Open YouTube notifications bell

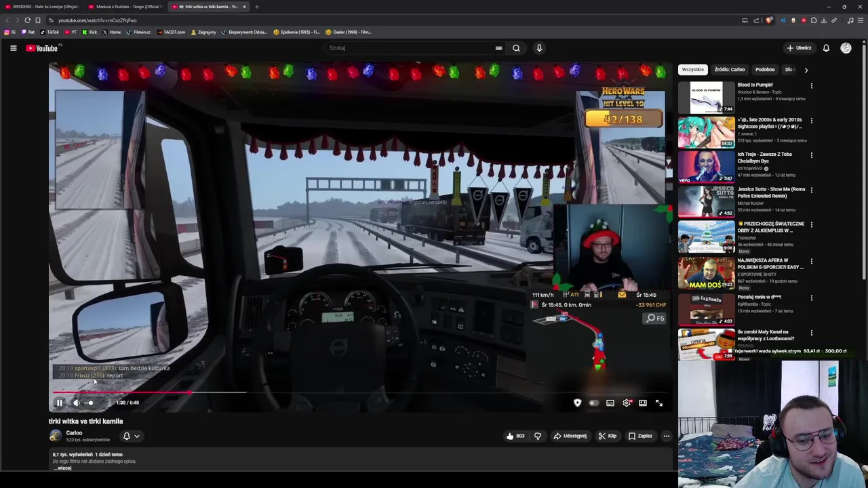pos(826,48)
